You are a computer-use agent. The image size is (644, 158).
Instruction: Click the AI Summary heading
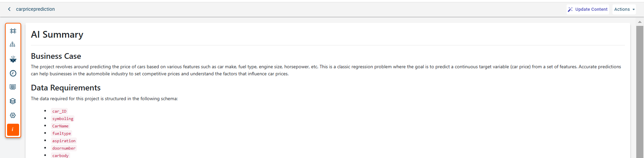coord(57,35)
